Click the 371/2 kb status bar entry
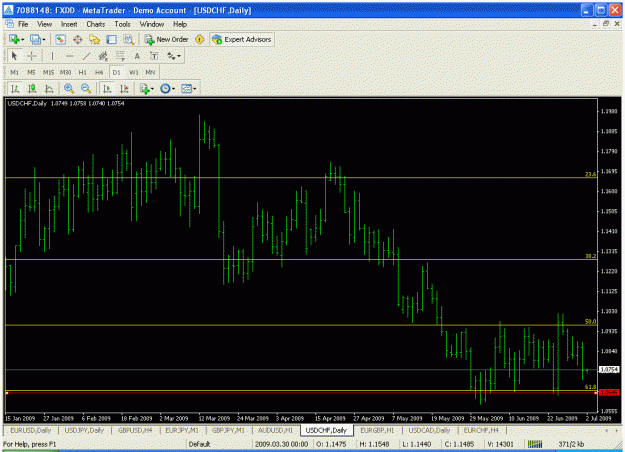 tap(571, 444)
